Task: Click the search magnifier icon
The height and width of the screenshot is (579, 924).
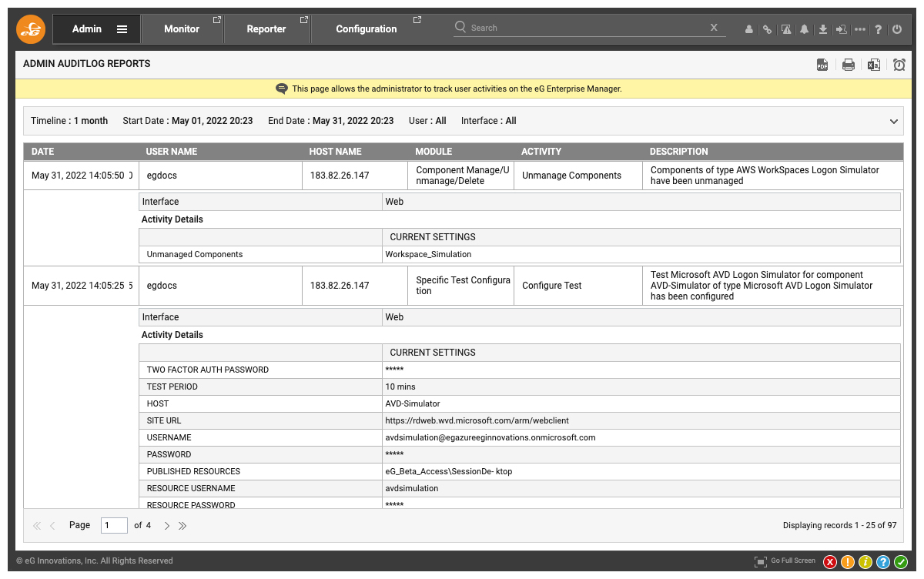Action: [x=460, y=27]
